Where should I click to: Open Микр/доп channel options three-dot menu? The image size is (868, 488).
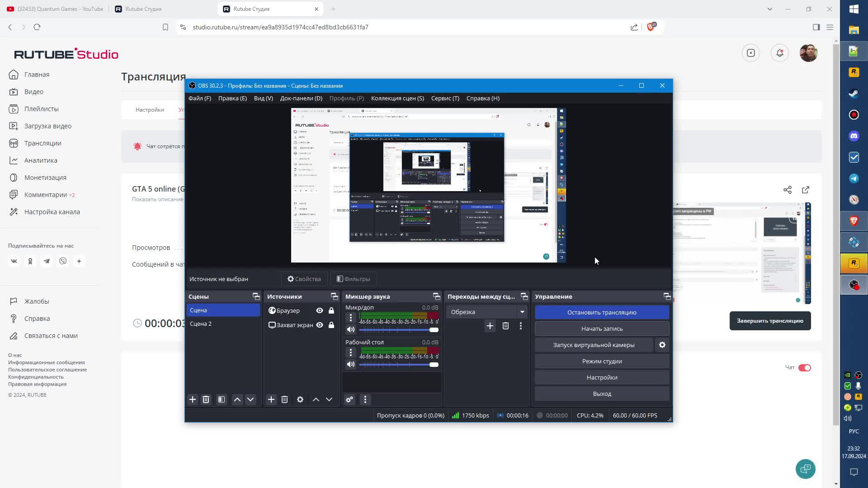[x=350, y=318]
